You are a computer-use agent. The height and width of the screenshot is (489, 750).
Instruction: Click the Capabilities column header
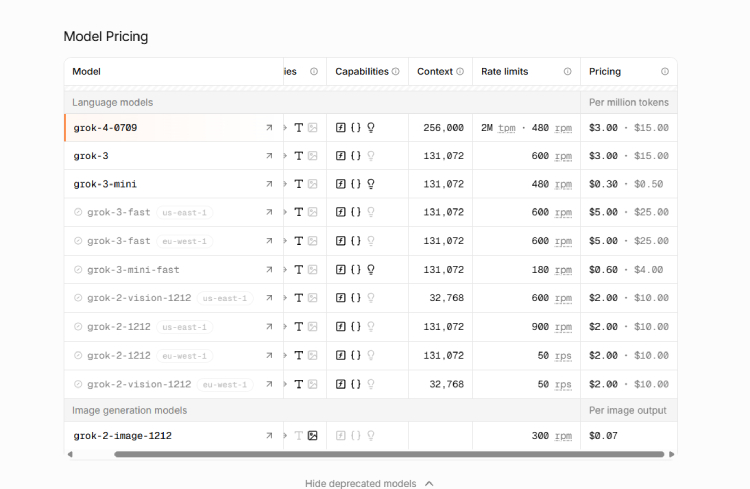point(362,71)
